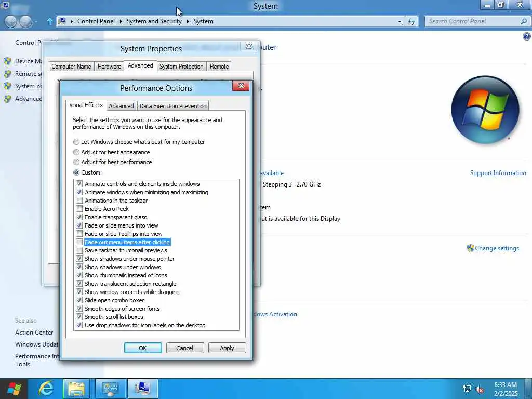Open the Hardware tab in System Properties

109,66
